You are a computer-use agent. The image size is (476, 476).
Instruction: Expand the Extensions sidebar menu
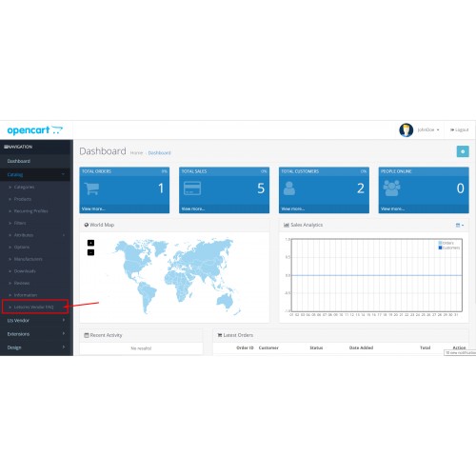36,334
